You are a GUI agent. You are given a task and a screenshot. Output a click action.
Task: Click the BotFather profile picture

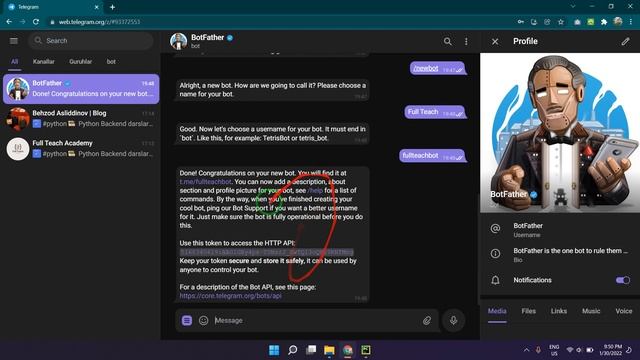tap(560, 133)
